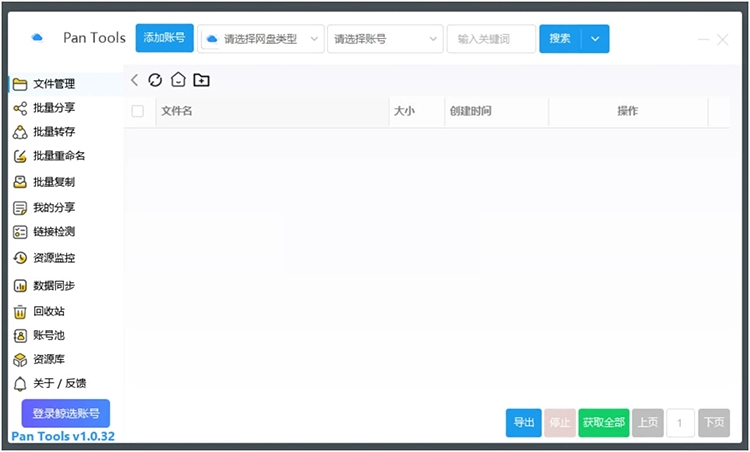Click the green 获取全部 button
Image resolution: width=750 pixels, height=452 pixels.
[604, 423]
